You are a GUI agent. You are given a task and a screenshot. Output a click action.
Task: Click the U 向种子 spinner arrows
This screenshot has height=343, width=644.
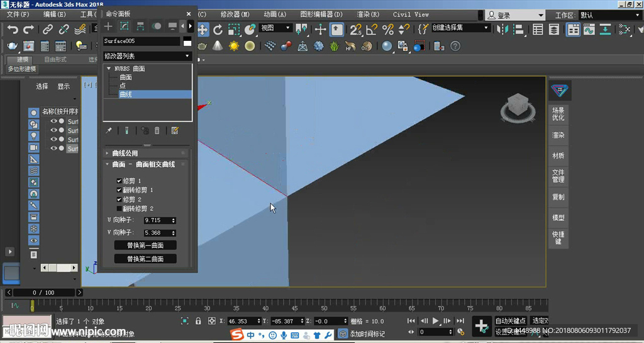pyautogui.click(x=174, y=220)
